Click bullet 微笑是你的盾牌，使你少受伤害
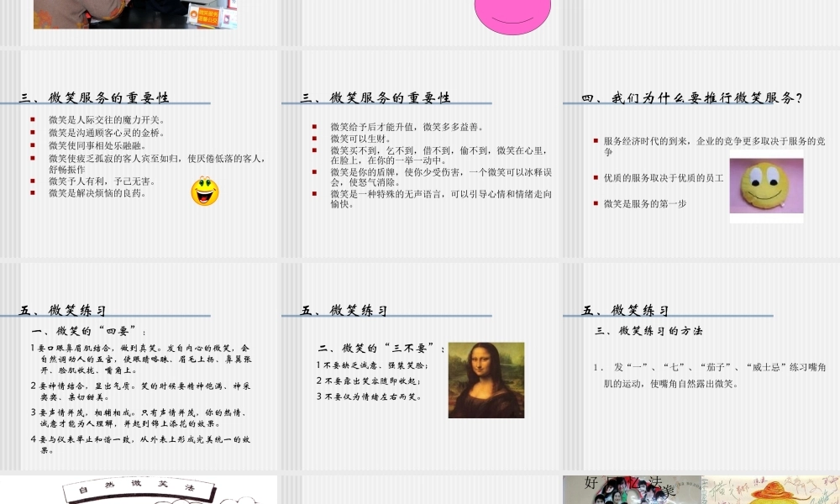 point(441,177)
